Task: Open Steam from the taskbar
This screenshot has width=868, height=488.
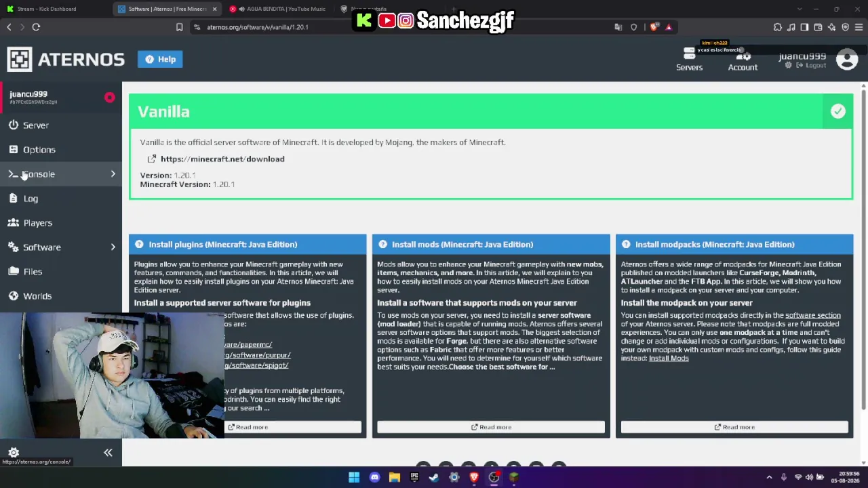Action: pos(434,477)
